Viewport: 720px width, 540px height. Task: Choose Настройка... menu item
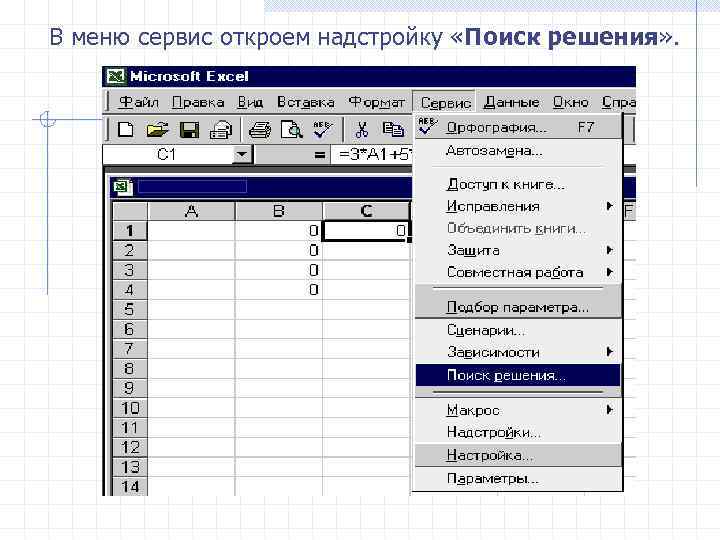pos(518,456)
